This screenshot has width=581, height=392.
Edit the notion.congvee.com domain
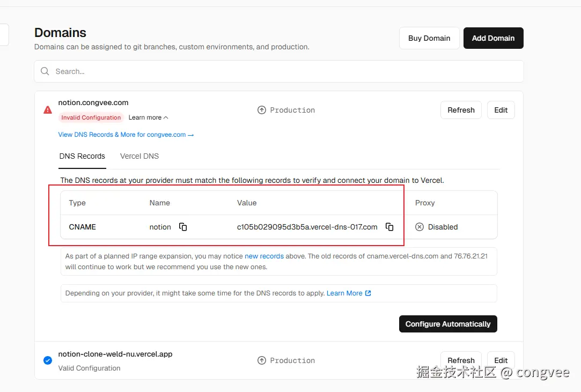pyautogui.click(x=501, y=110)
